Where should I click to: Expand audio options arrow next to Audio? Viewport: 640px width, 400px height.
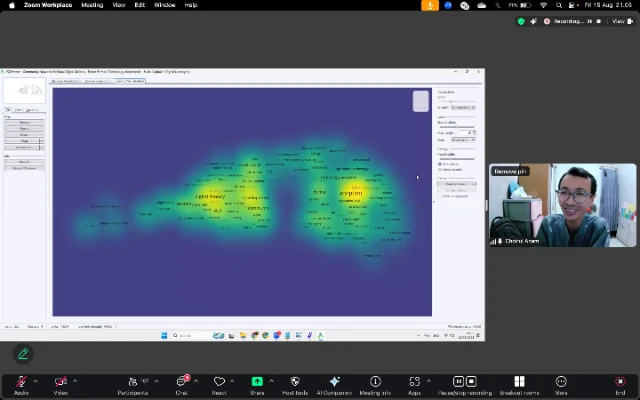[x=35, y=381]
